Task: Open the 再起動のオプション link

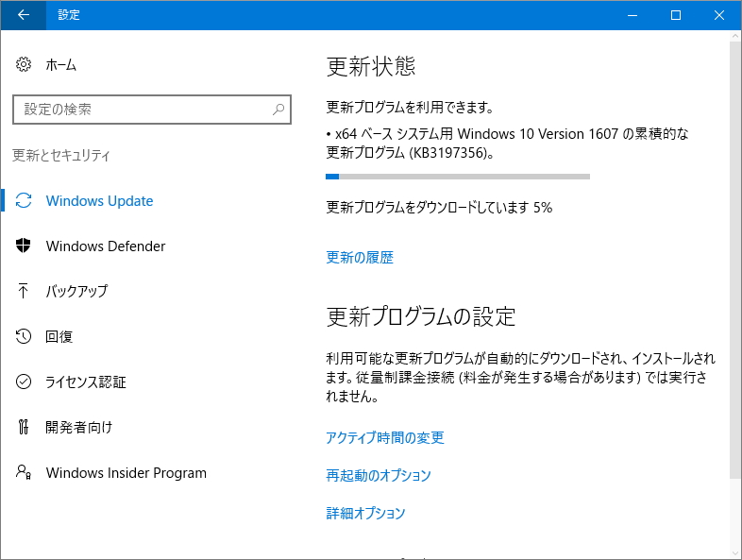Action: (x=379, y=475)
